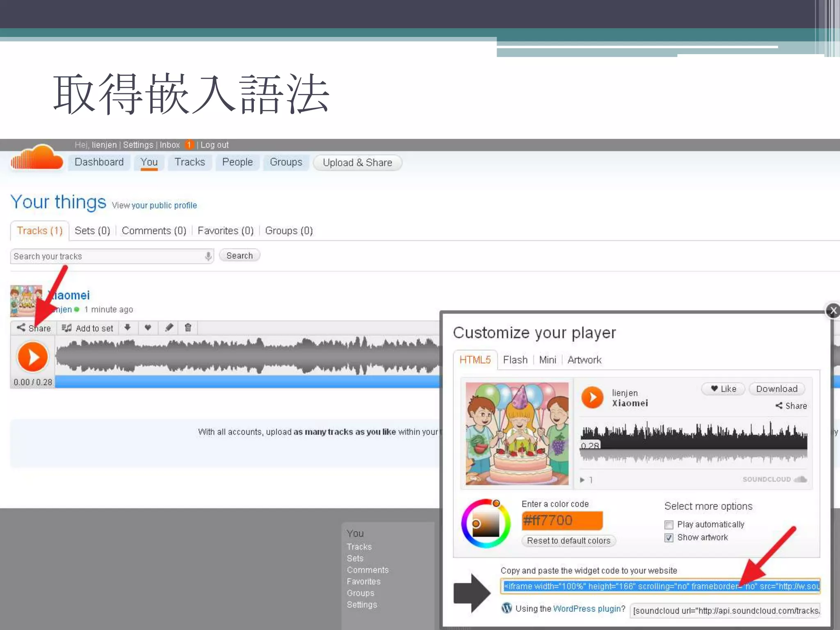Click the WordPress logo icon
This screenshot has width=840, height=630.
coord(507,608)
